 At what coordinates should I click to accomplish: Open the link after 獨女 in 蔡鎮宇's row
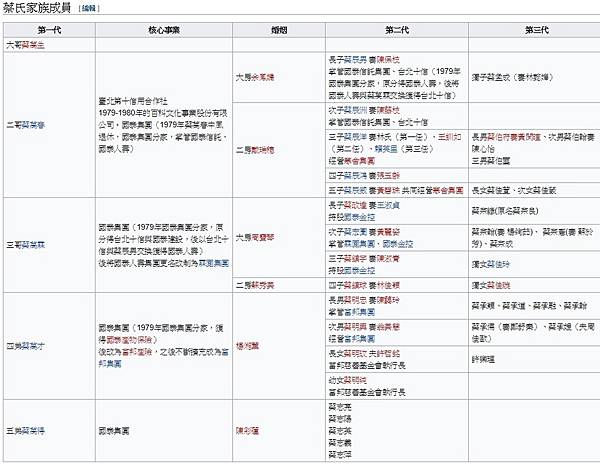(499, 264)
